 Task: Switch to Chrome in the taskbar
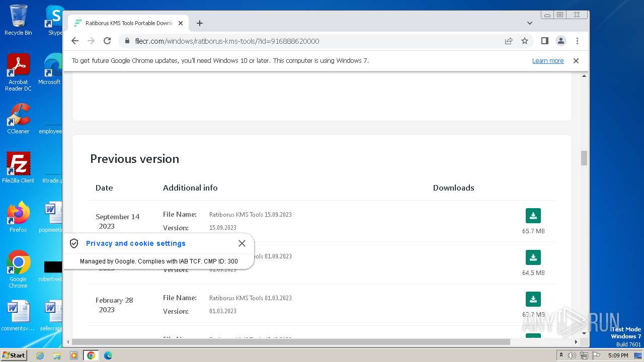91,355
